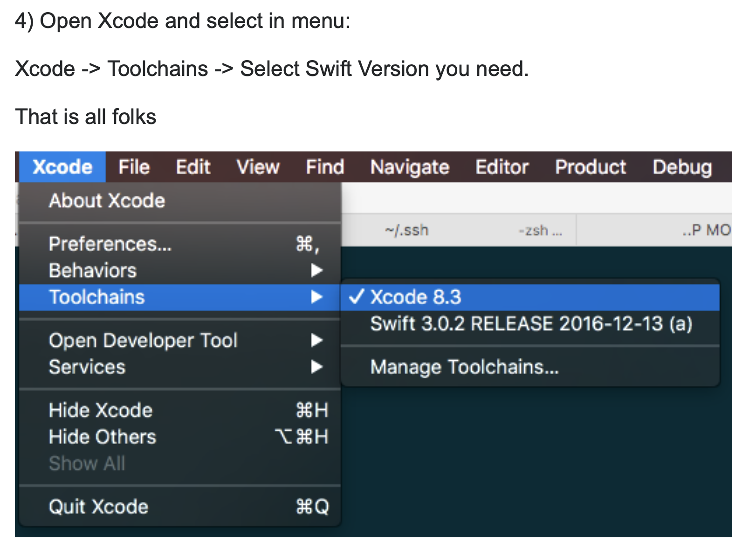The height and width of the screenshot is (548, 756).
Task: Open the Find menu
Action: [325, 167]
